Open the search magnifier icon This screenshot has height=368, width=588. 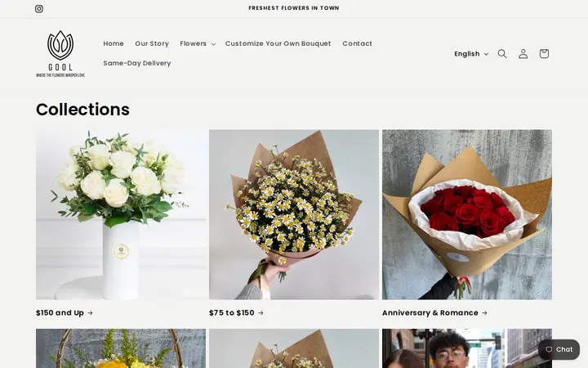click(x=502, y=54)
